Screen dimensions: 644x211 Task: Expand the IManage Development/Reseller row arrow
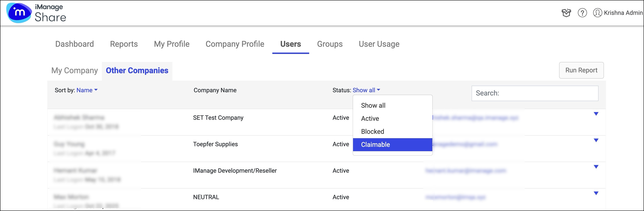coord(596,167)
